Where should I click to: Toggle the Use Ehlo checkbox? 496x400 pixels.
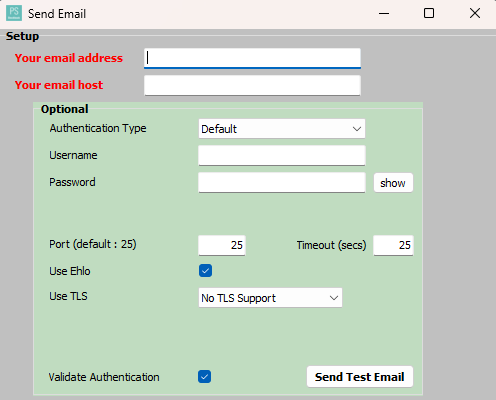click(205, 271)
